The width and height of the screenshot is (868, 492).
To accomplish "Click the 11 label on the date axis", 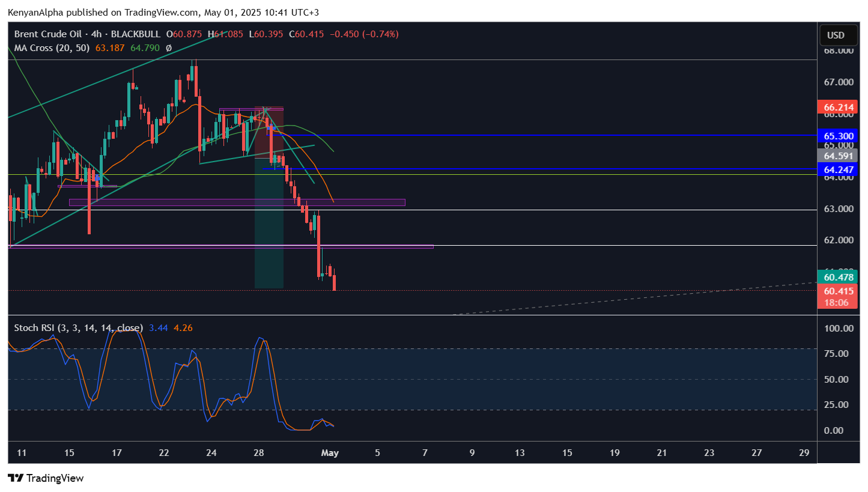I will coord(22,453).
